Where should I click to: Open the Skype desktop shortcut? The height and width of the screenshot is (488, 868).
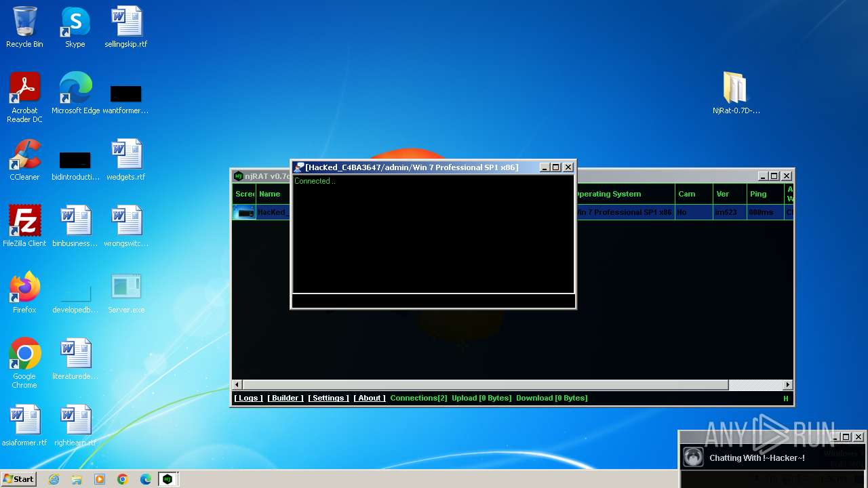pos(75,27)
